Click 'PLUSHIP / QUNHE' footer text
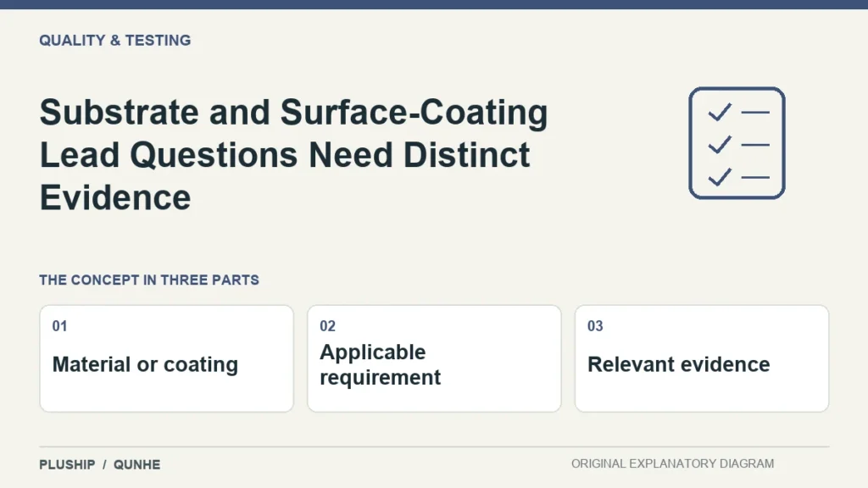 [x=100, y=465]
